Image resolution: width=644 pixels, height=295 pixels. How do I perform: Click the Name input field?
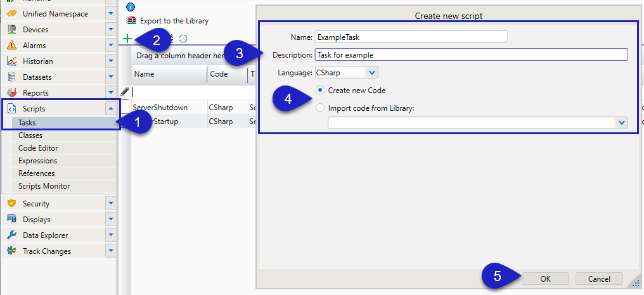click(411, 37)
